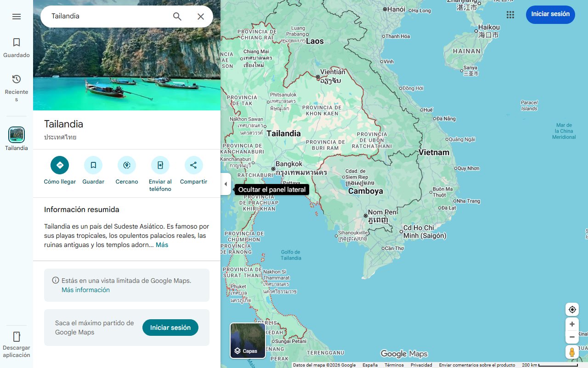This screenshot has height=368, width=588.
Task: Open the Compartir share icon
Action: [x=193, y=165]
